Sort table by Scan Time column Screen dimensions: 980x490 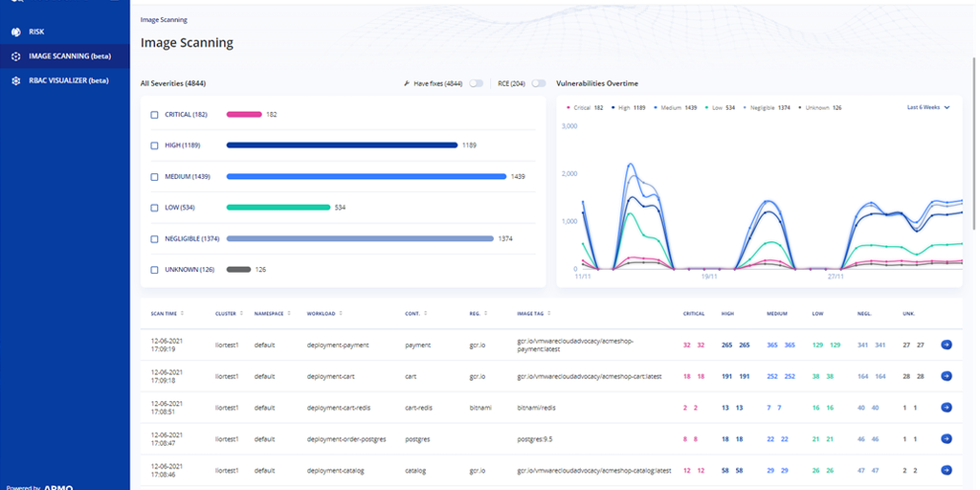coord(167,313)
